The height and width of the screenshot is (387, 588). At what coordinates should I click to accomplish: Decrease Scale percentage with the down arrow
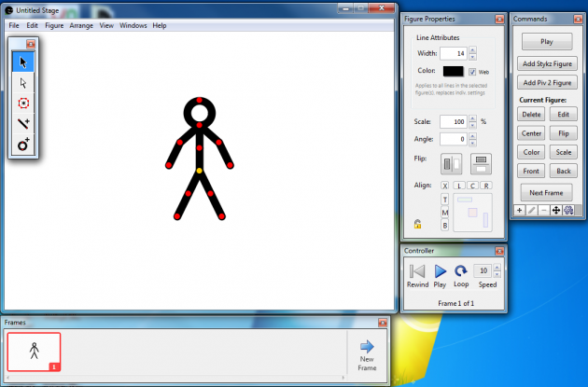473,125
